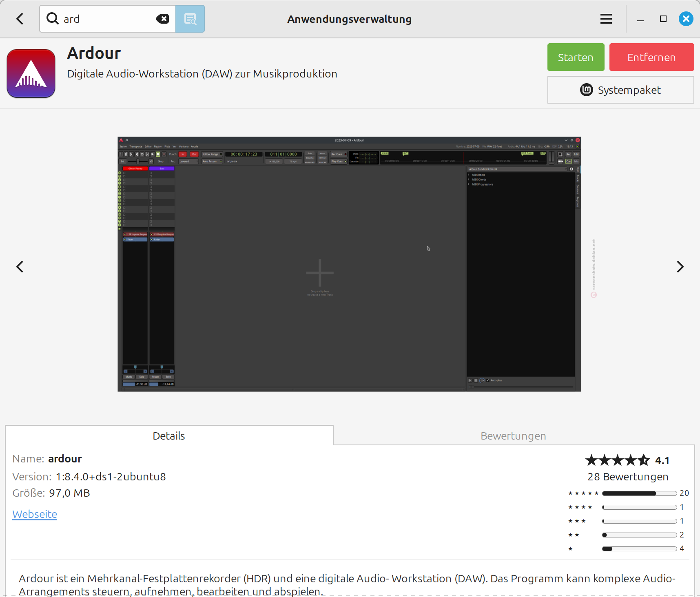Open the Systempaket source selector
700x597 pixels.
coord(620,90)
